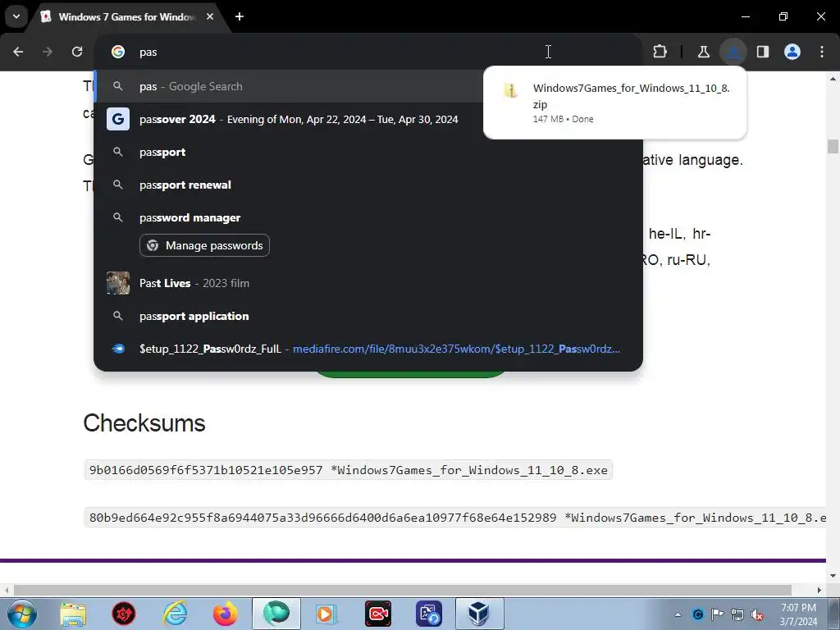
Task: Click the scroll-right arrow at bottom
Action: coord(819,590)
